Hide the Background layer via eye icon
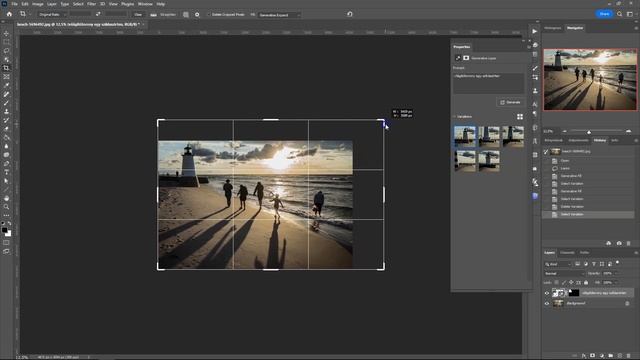This screenshot has width=640, height=360. pyautogui.click(x=547, y=304)
